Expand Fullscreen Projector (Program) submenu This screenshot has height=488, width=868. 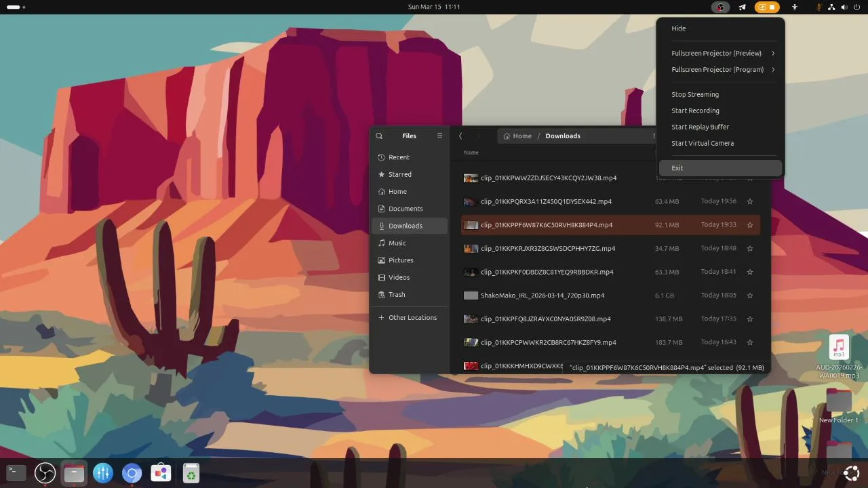(721, 69)
